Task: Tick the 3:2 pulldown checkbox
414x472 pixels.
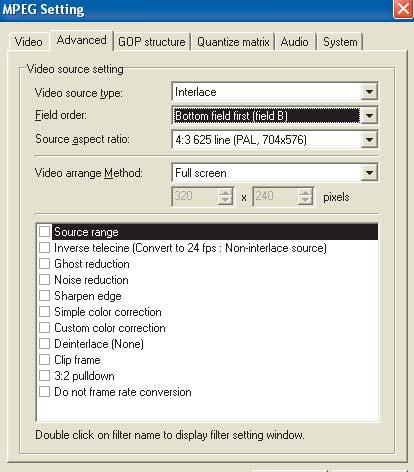Action: (x=44, y=375)
